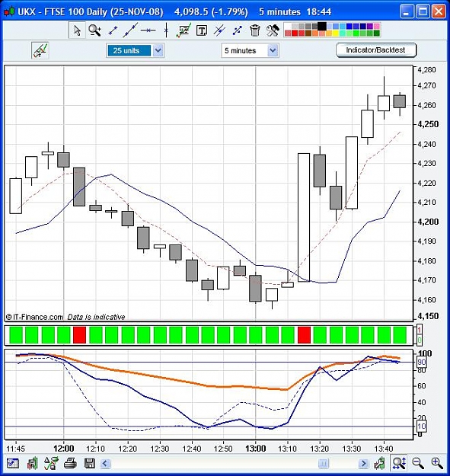Click the first red signal square near 12:00

(79, 335)
